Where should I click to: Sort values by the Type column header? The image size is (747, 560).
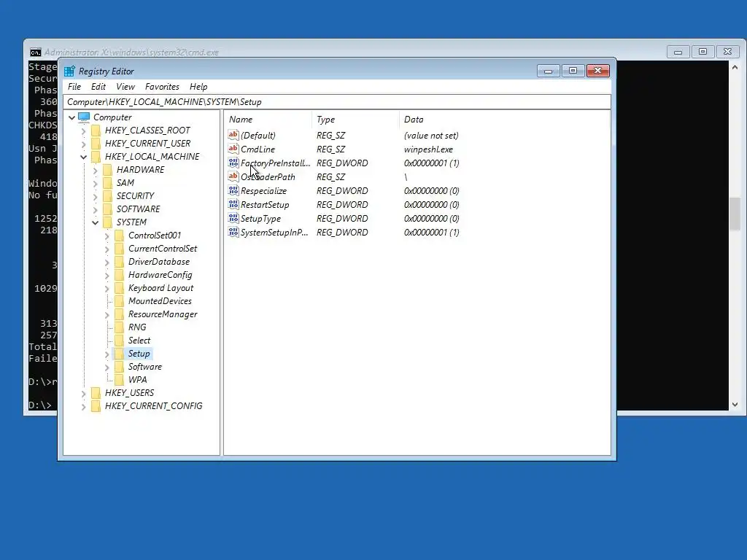355,120
